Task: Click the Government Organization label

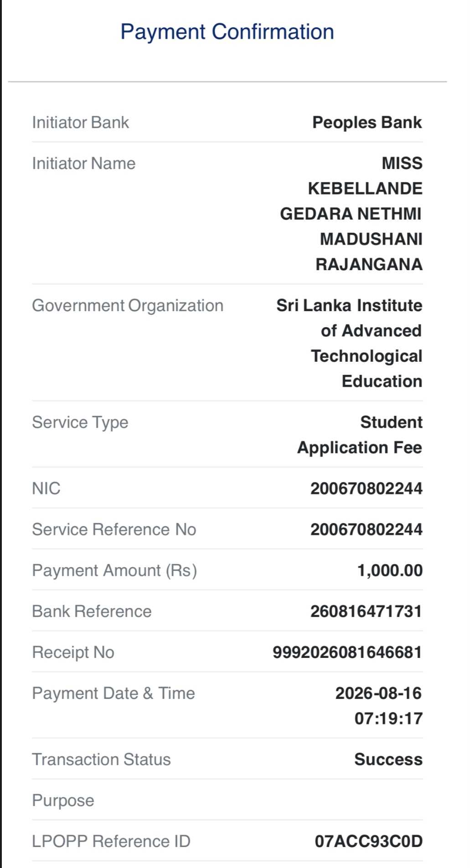Action: pyautogui.click(x=128, y=306)
